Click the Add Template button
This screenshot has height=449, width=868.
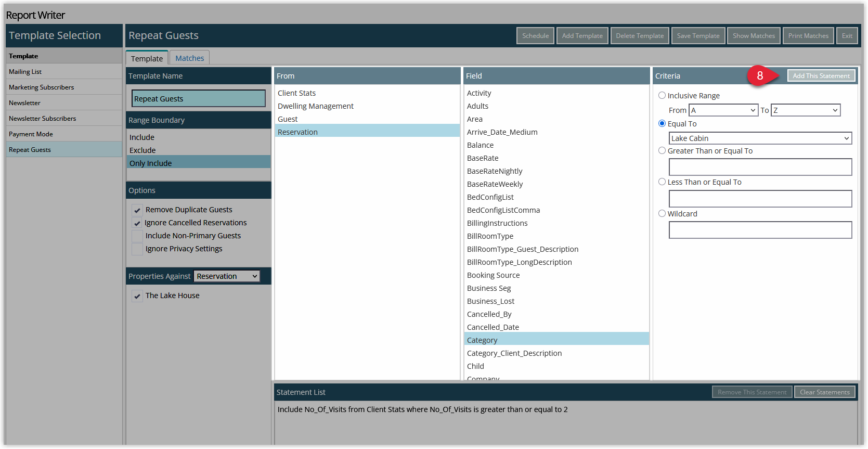[x=582, y=36]
